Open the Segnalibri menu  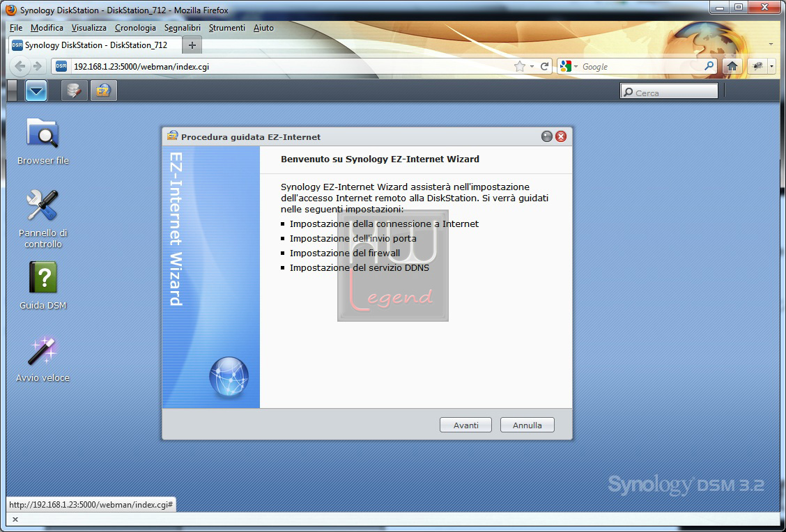tap(183, 28)
